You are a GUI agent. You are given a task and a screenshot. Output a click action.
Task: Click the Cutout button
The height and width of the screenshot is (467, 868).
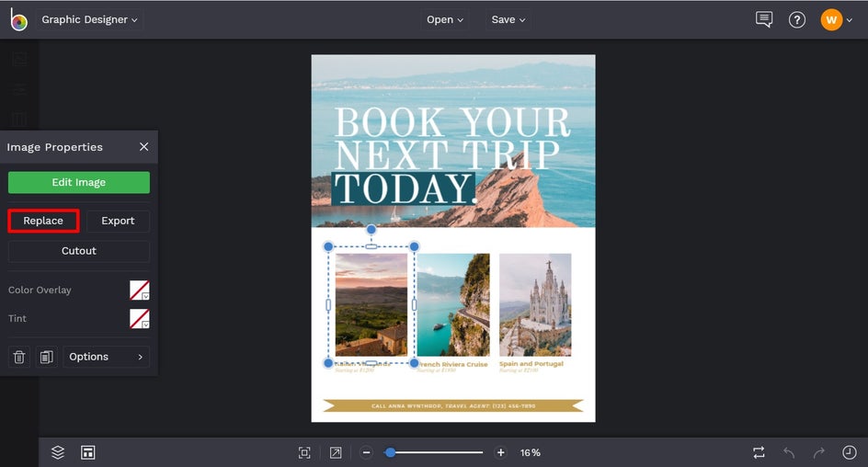point(78,251)
